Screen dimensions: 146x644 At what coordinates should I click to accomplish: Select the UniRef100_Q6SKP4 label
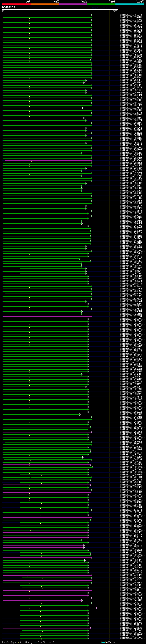(x=131, y=95)
